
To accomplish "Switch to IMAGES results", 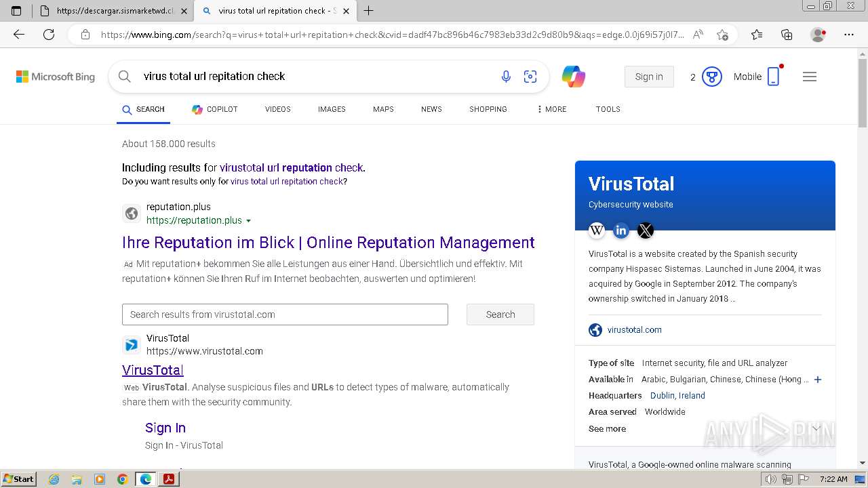I will [332, 109].
